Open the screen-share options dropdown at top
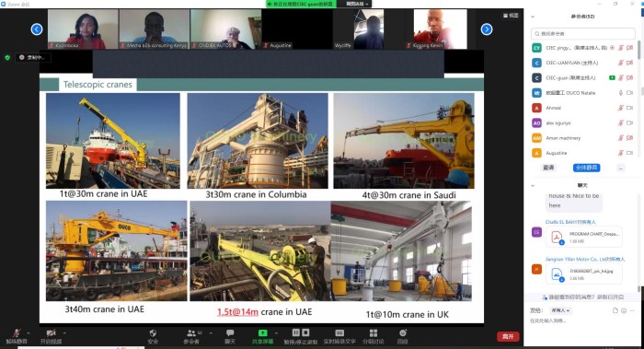 click(x=356, y=4)
